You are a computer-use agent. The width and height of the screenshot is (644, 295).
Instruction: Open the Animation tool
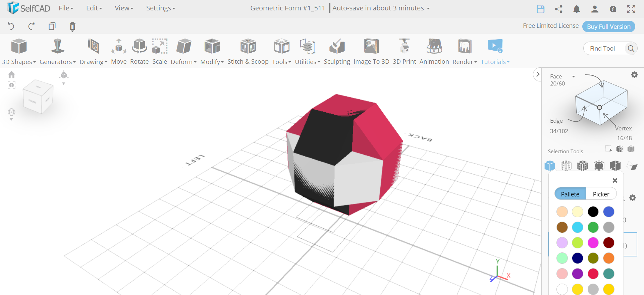tap(434, 52)
